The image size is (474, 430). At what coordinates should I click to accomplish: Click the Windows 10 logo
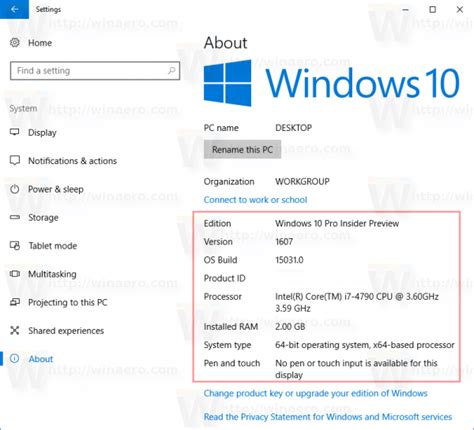point(332,83)
